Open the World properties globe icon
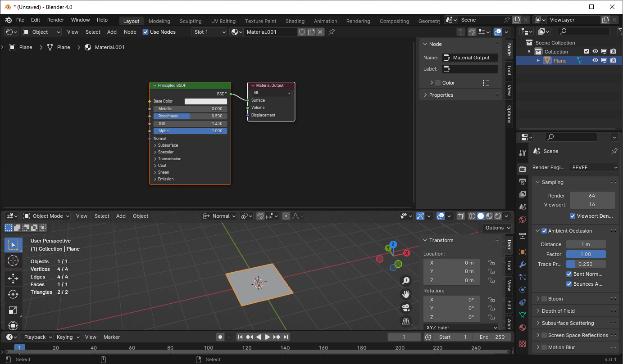Viewport: 623px width, 364px height. tap(523, 220)
